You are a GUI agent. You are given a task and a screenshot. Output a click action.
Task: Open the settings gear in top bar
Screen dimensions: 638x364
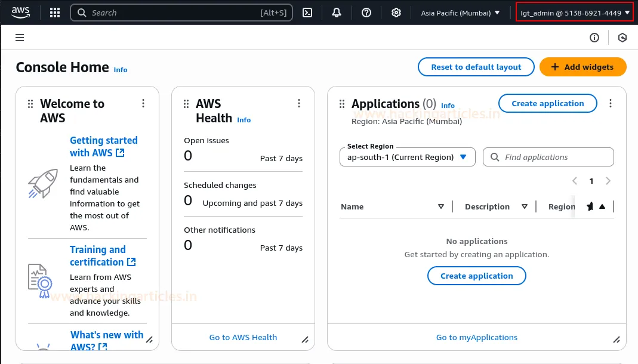396,13
